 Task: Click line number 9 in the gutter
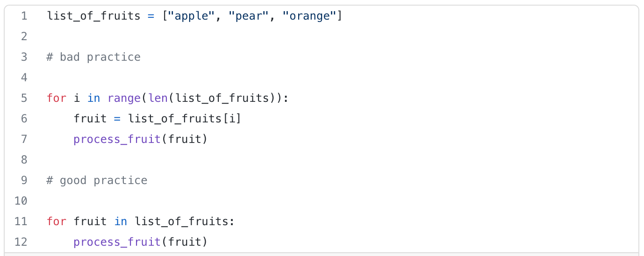coord(24,180)
